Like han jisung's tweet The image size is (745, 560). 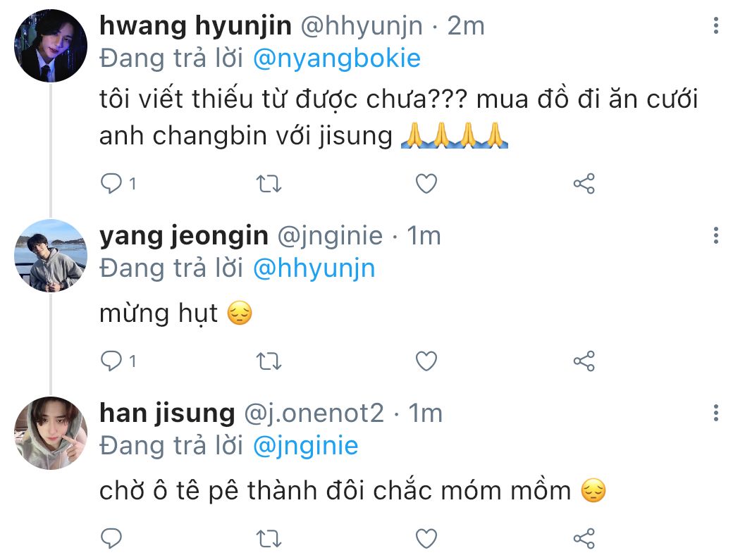coord(426,539)
